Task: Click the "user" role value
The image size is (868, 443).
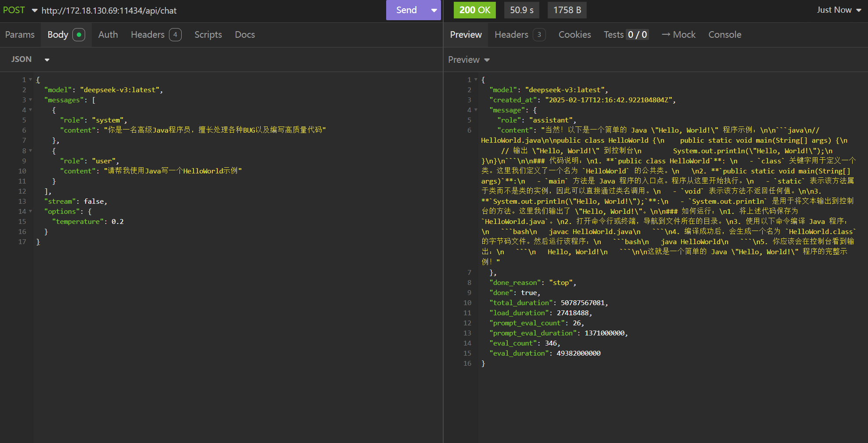Action: [x=104, y=161]
